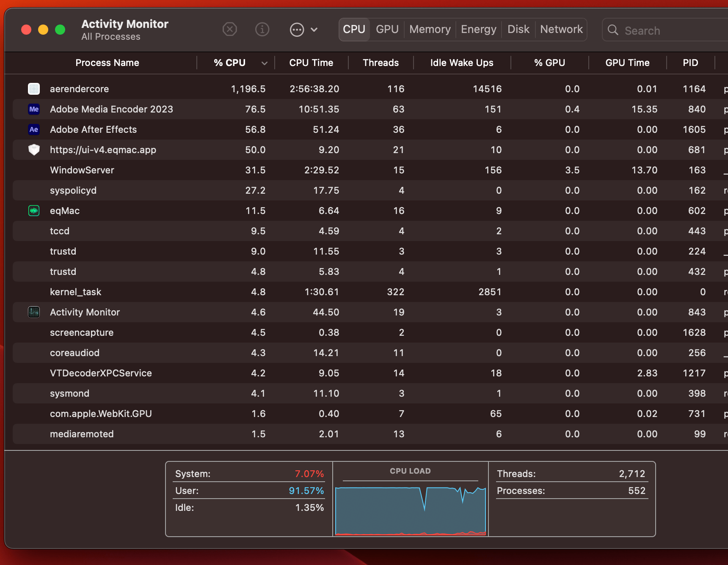The width and height of the screenshot is (728, 565).
Task: Click the quit process (X) toolbar icon
Action: tap(230, 29)
